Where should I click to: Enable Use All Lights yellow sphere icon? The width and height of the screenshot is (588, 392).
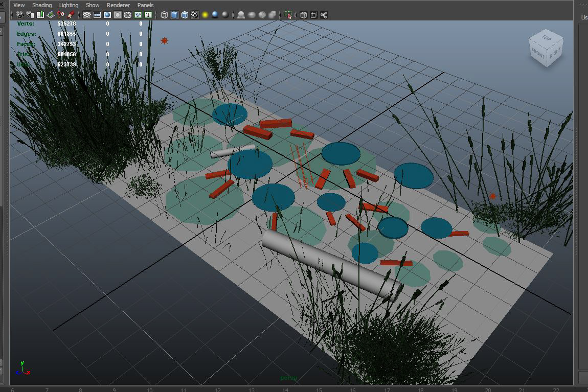coord(205,15)
